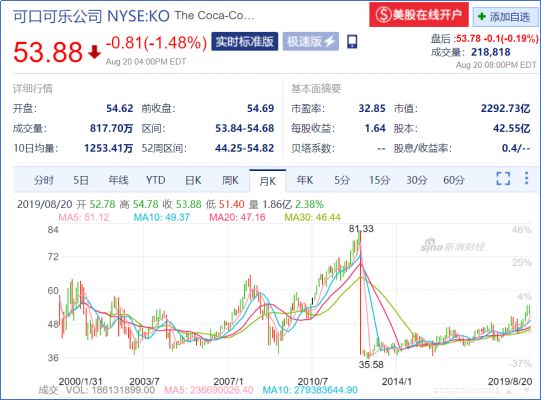Click the 成交量 value 817.70万

(111, 128)
